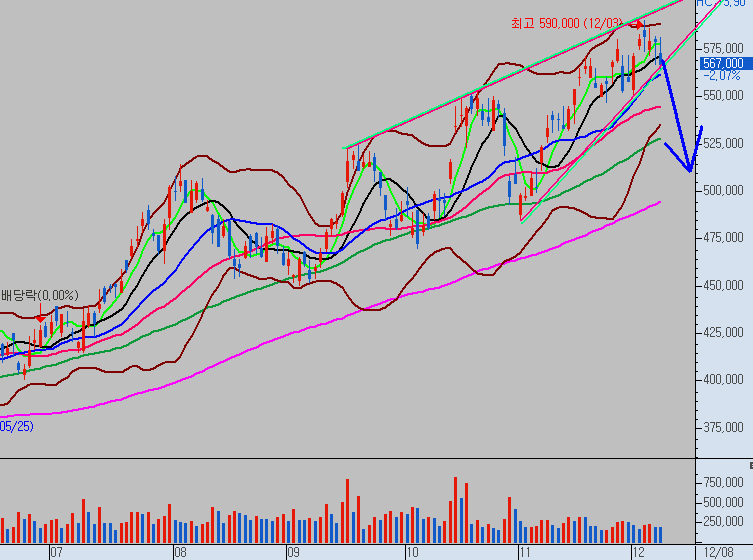Click the 배당락(0.00%) annotation text
This screenshot has height=560, width=753.
tap(39, 295)
